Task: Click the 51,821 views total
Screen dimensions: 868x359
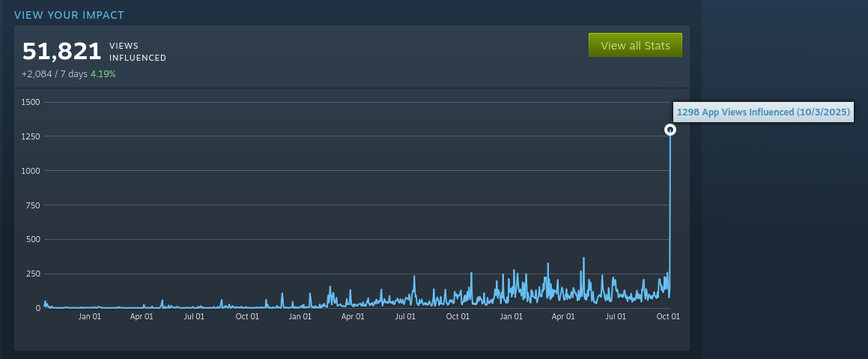Action: coord(62,52)
